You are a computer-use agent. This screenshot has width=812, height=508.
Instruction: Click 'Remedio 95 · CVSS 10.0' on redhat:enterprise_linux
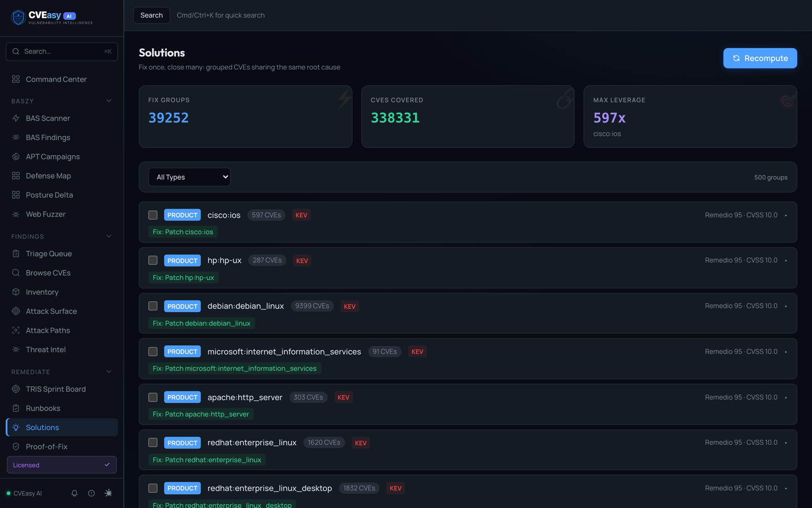(741, 442)
